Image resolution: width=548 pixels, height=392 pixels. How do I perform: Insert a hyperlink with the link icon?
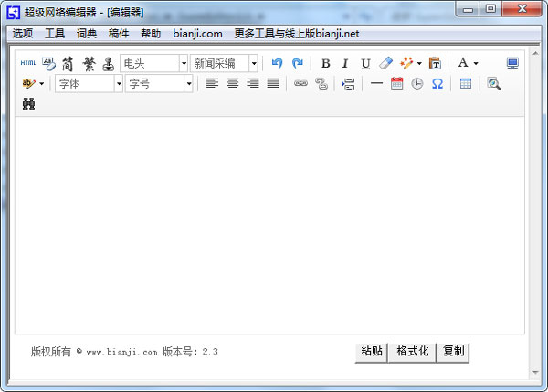(300, 83)
